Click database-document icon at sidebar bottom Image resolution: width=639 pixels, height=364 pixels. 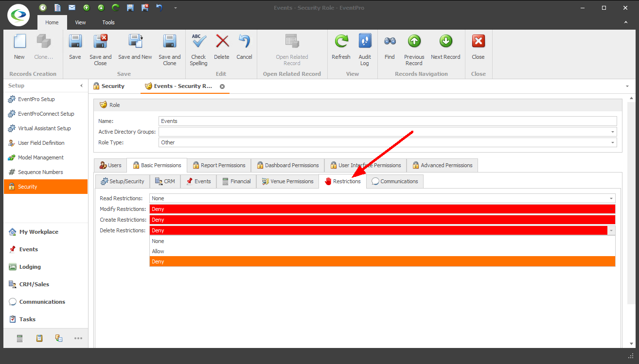pyautogui.click(x=59, y=338)
